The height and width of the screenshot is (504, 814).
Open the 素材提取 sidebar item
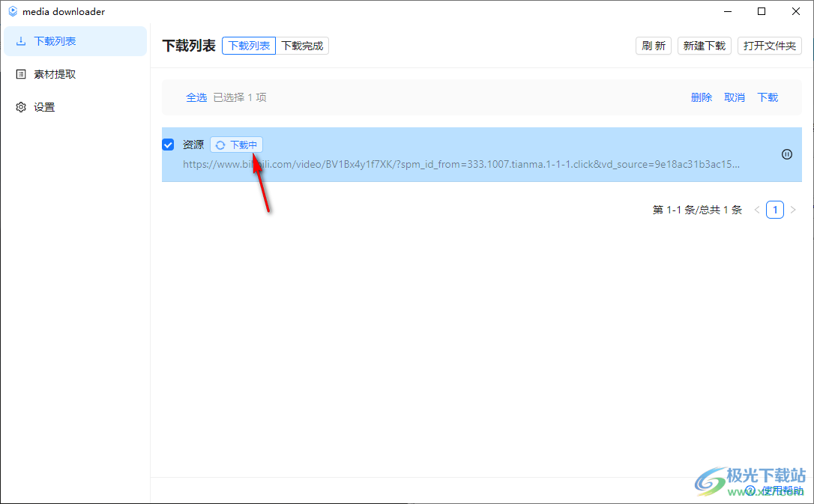75,74
